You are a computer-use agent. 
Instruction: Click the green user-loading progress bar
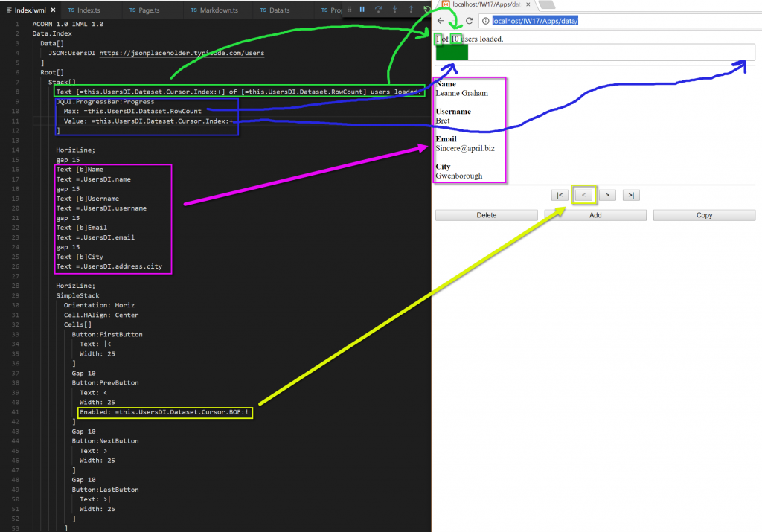(x=451, y=51)
